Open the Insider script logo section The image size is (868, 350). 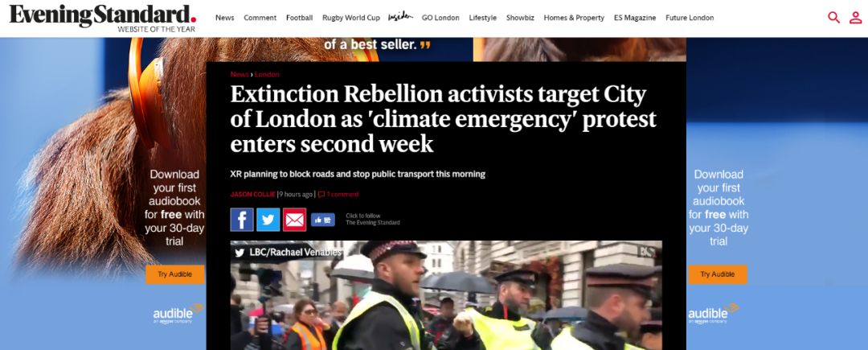point(400,17)
